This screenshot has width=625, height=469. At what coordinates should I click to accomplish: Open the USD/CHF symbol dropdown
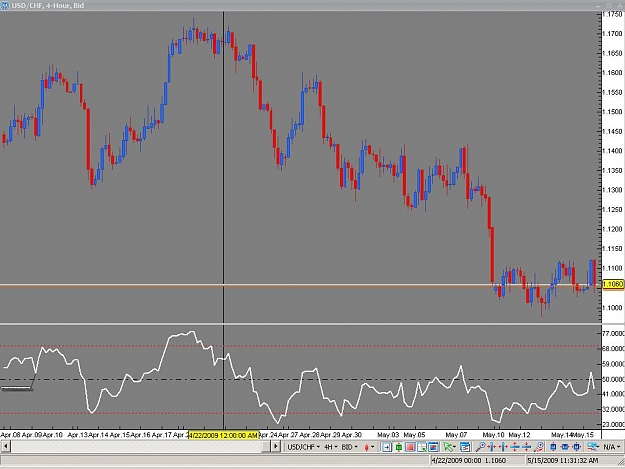[x=303, y=447]
